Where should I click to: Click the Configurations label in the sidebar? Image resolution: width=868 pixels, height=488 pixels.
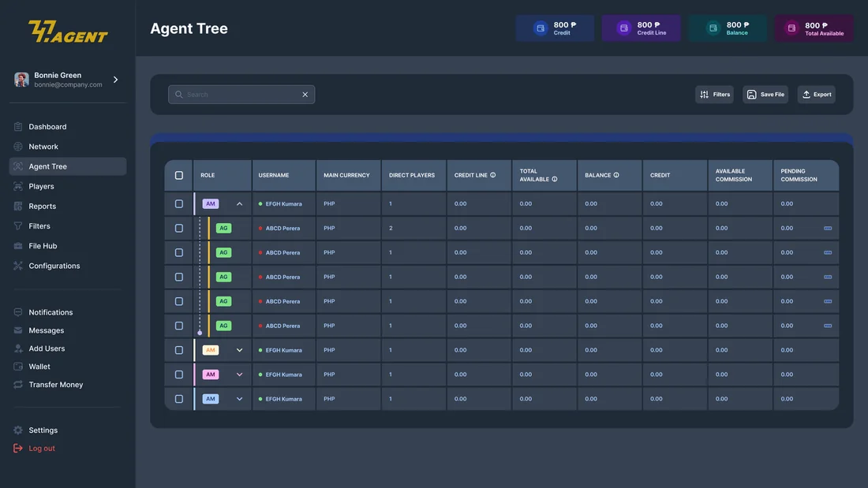[x=54, y=266]
